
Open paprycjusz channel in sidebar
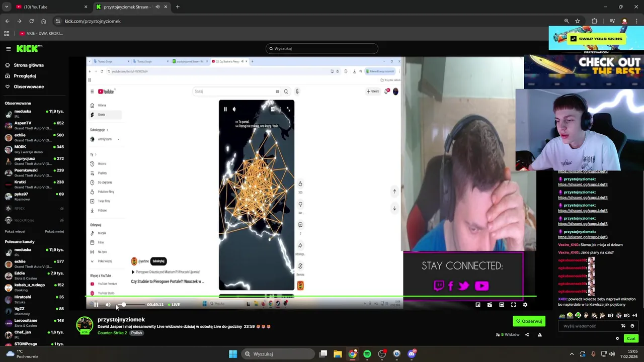click(34, 161)
